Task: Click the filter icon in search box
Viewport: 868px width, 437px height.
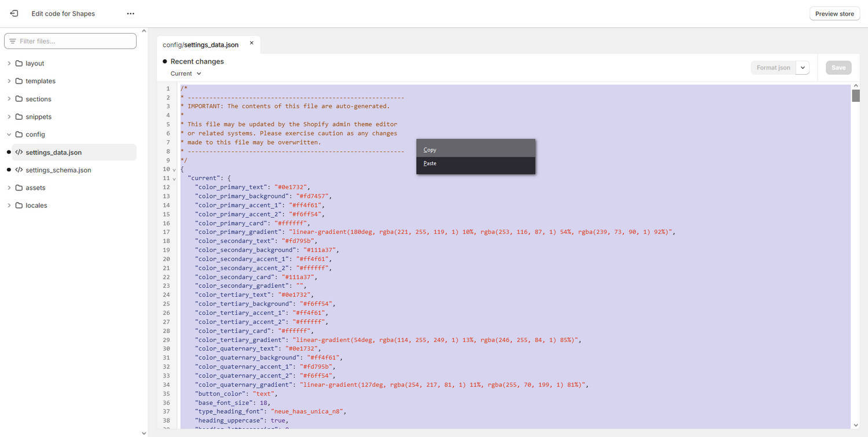Action: point(13,41)
